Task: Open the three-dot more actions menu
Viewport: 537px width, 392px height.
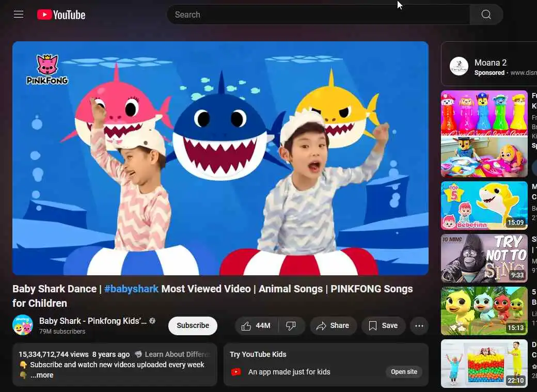Action: [x=419, y=325]
